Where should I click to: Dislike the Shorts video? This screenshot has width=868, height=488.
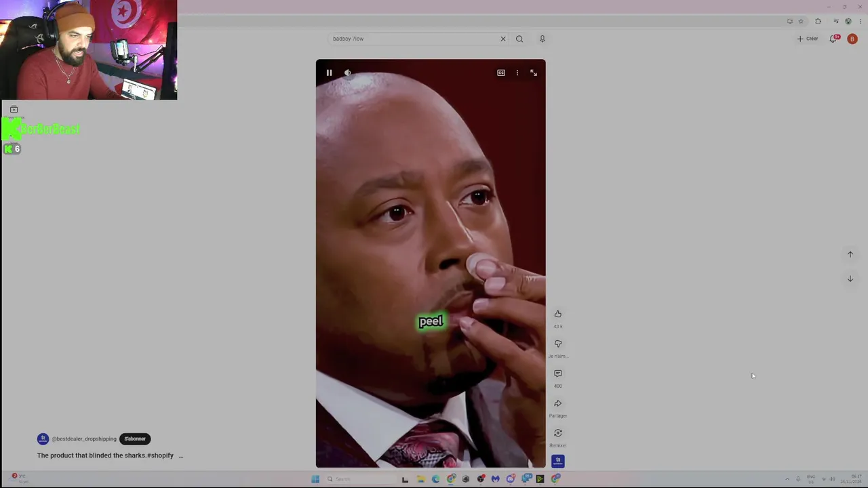558,344
